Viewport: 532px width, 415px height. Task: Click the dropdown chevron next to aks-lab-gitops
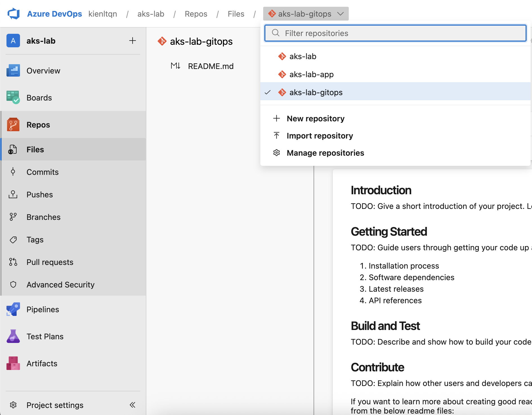(341, 14)
